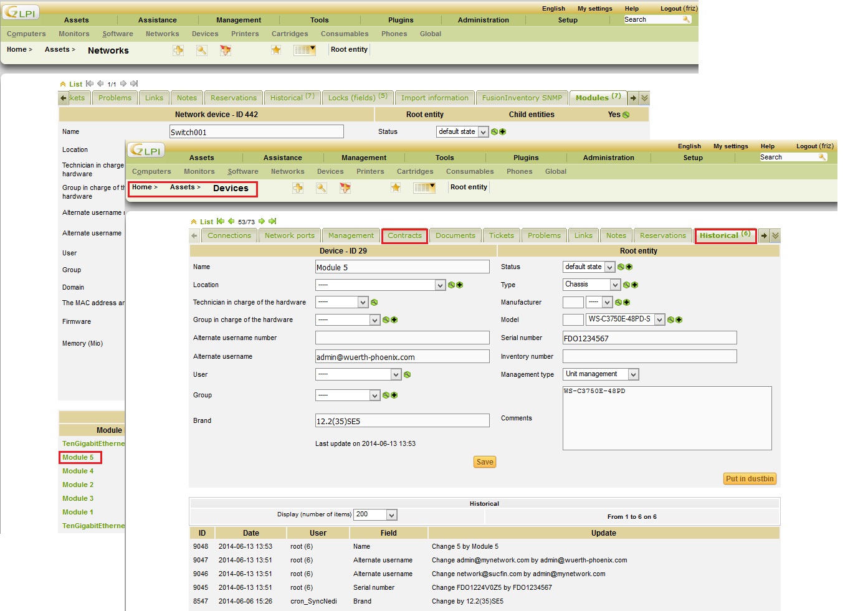
Task: Open the Location dropdown in Device form
Action: tap(380, 285)
